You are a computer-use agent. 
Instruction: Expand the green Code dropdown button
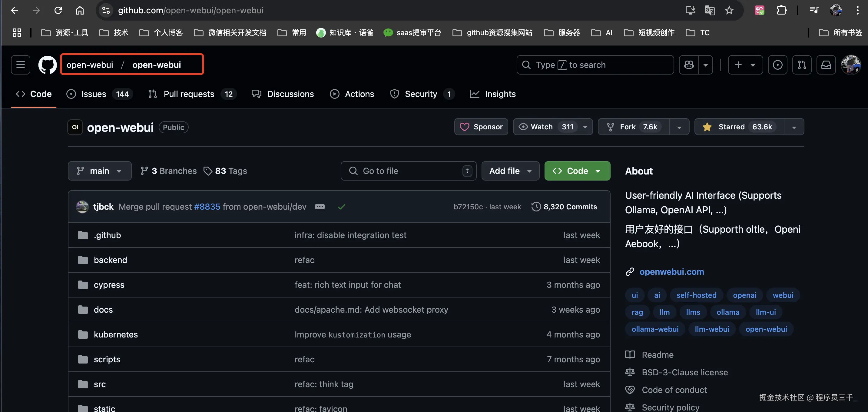(x=577, y=171)
